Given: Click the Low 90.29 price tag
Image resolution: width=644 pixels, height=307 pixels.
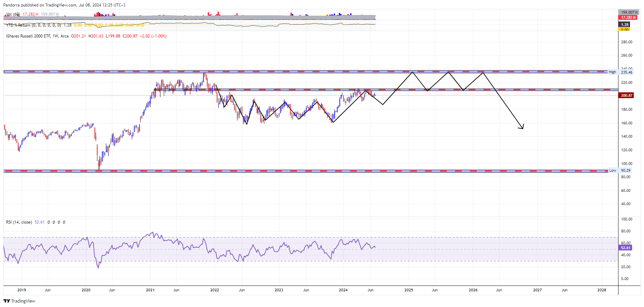Looking at the screenshot, I should tap(620, 170).
